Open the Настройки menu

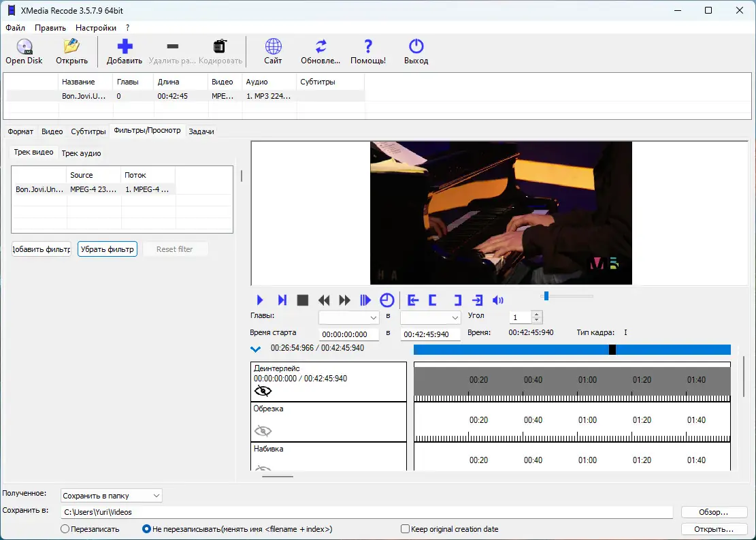point(95,28)
